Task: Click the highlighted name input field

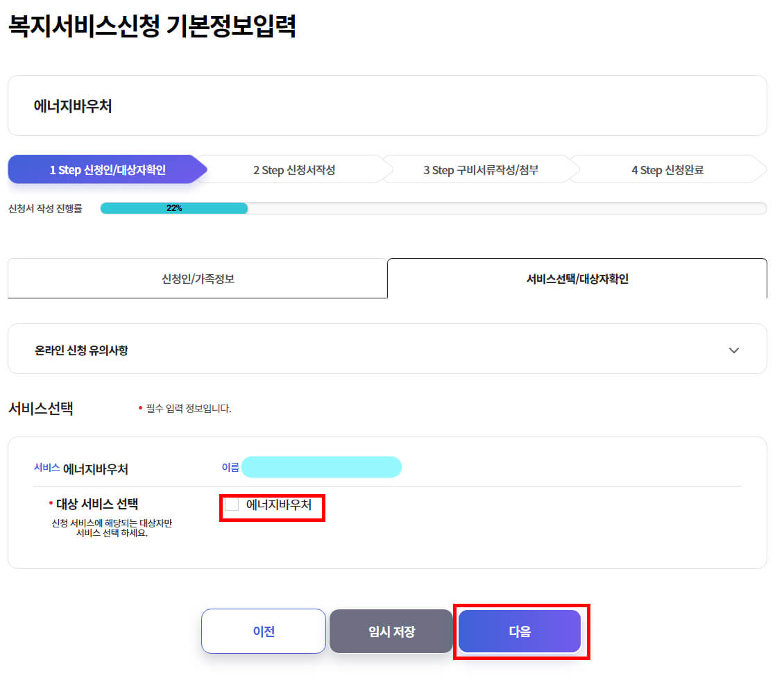Action: coord(321,467)
